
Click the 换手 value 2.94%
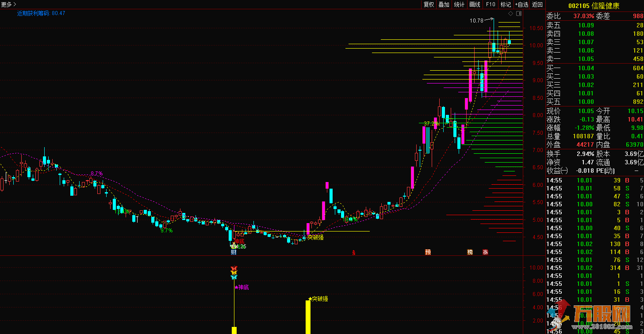[x=585, y=154]
